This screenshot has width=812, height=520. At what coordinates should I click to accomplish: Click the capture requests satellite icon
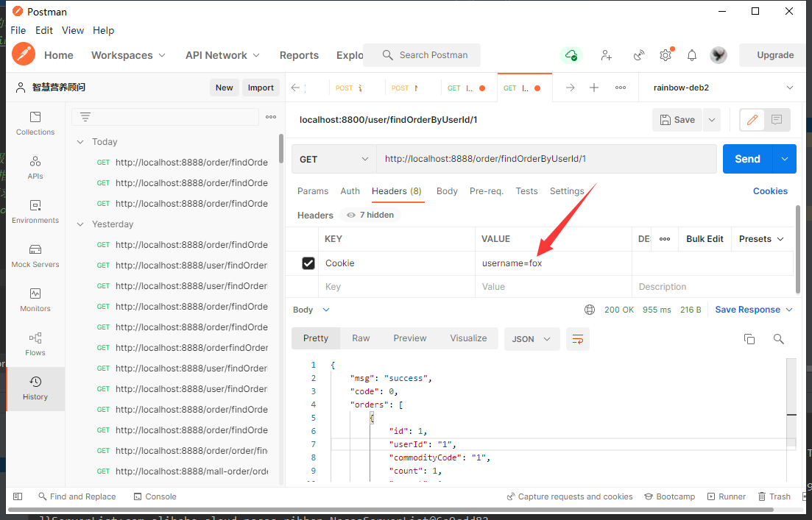[639, 55]
